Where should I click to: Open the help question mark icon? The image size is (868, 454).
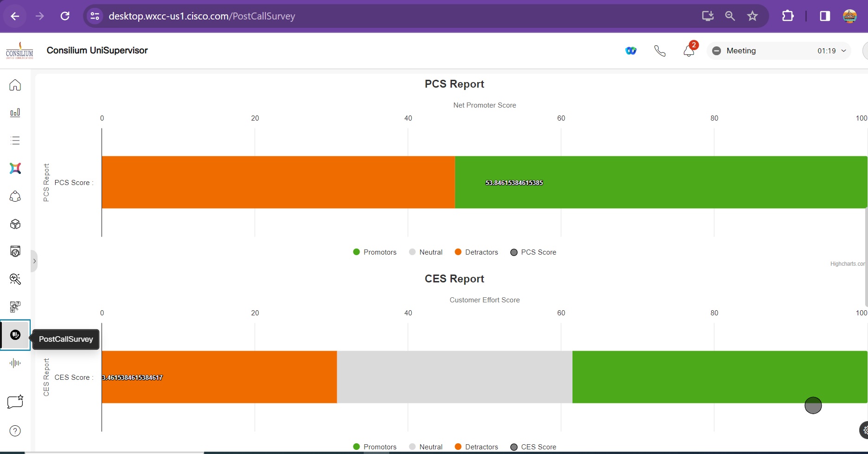pos(15,431)
